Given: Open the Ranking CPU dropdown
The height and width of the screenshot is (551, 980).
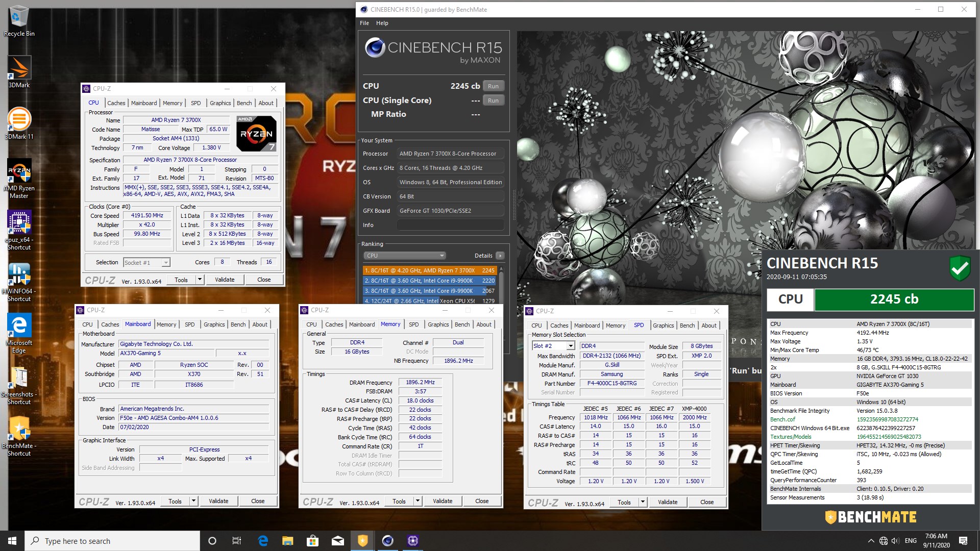Looking at the screenshot, I should pos(404,256).
